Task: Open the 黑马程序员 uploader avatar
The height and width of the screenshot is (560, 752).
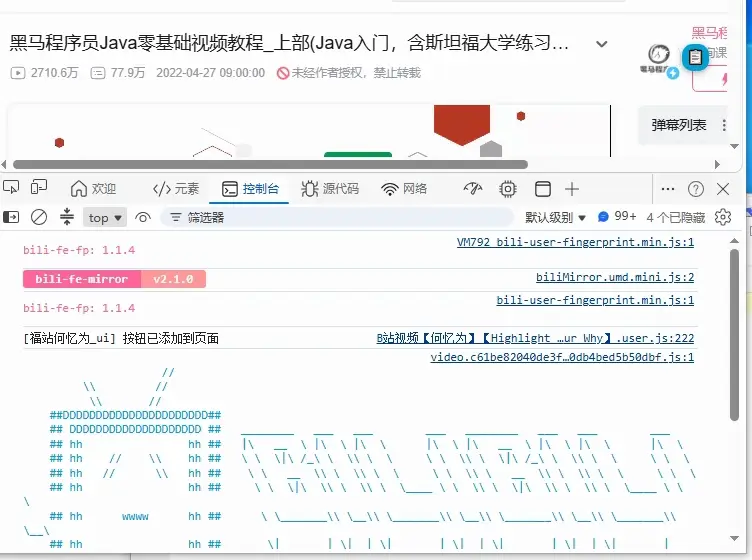Action: coord(659,57)
